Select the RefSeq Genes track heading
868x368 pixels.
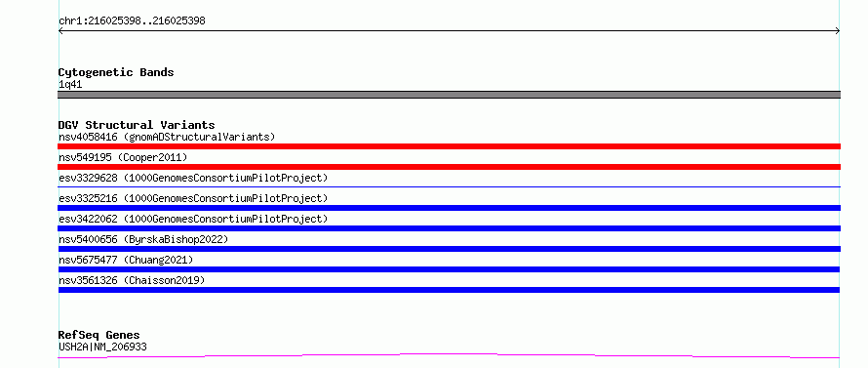tap(99, 335)
